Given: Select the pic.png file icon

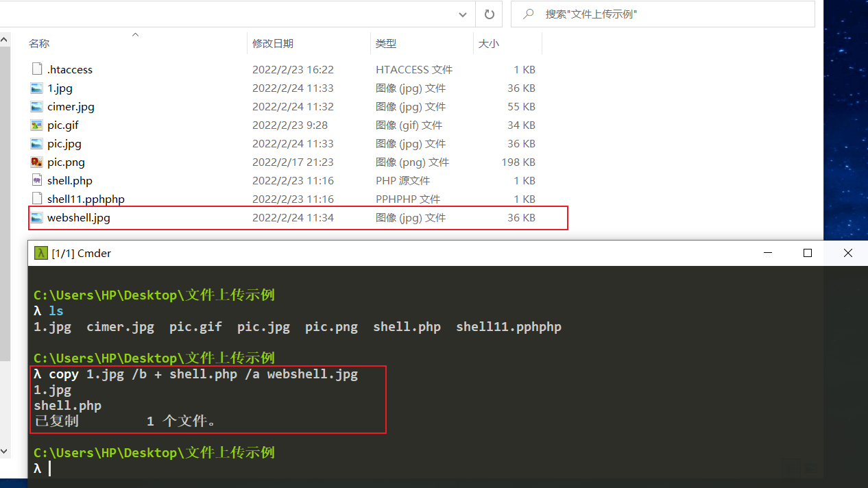Looking at the screenshot, I should [37, 162].
